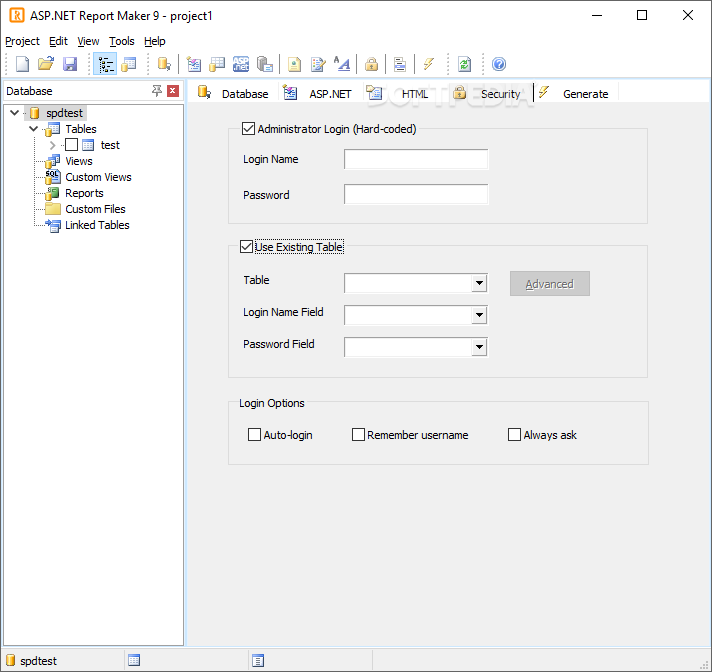
Task: Click the green refresh synchronize toolbar icon
Action: (464, 64)
